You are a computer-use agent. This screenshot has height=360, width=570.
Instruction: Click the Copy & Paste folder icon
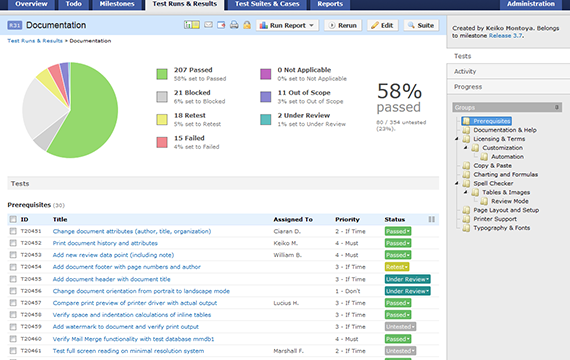point(466,165)
